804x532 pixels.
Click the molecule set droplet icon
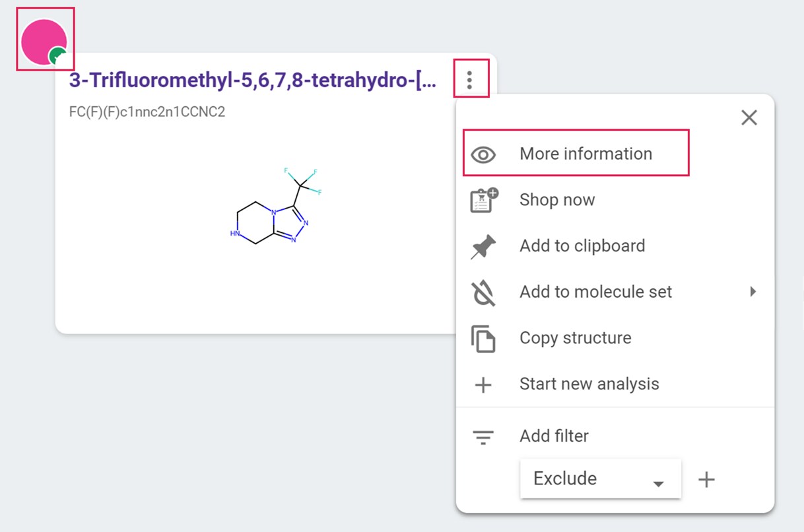pyautogui.click(x=483, y=292)
